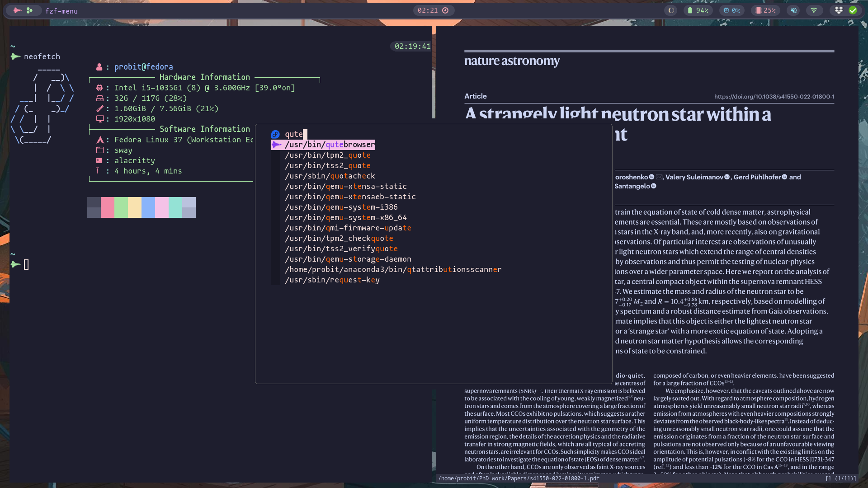The image size is (868, 488).
Task: Select /usr/bin/qemu-system-x86_64 entry
Action: pyautogui.click(x=345, y=218)
